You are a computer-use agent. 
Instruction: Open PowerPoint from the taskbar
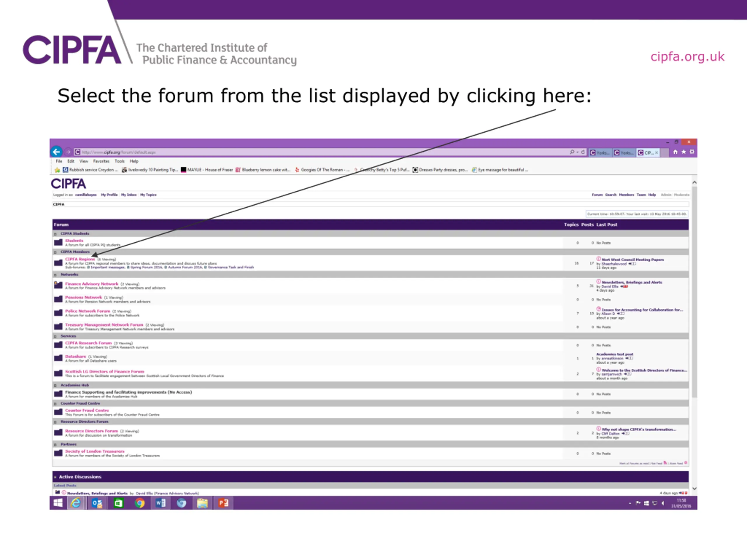pos(223,503)
